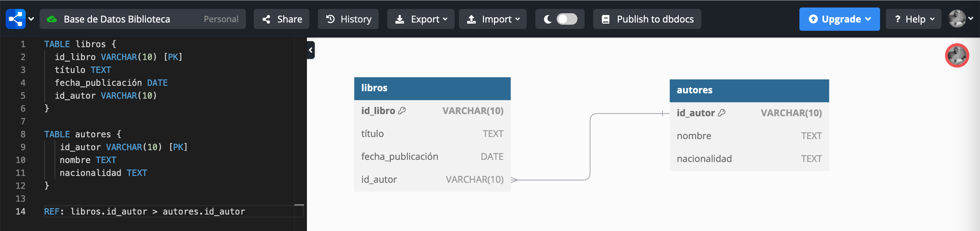Click the crescent moon dark mode icon

[x=547, y=19]
